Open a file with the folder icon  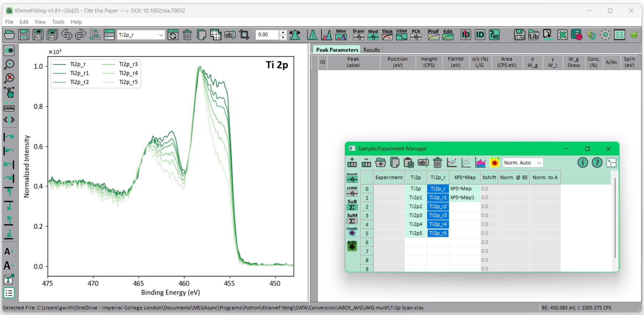click(10, 35)
